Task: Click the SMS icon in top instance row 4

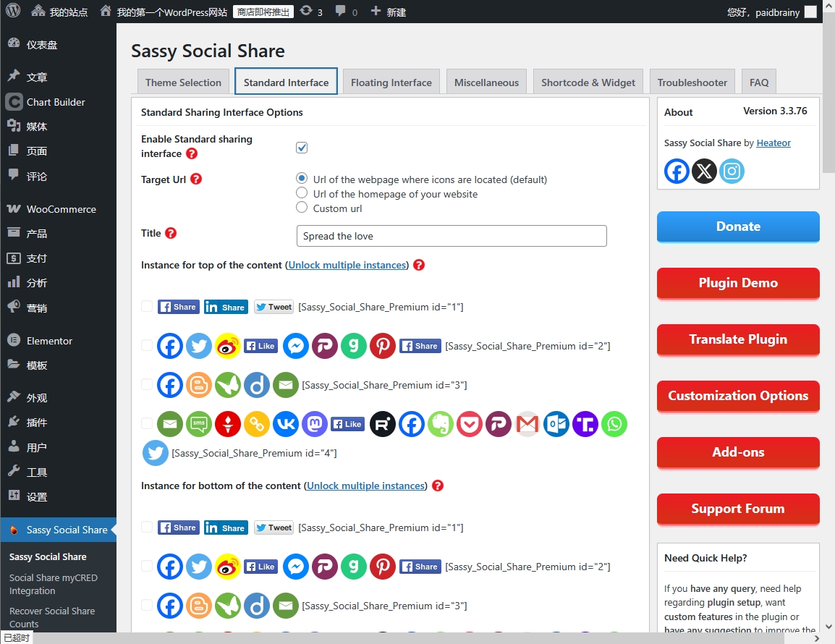Action: click(199, 424)
